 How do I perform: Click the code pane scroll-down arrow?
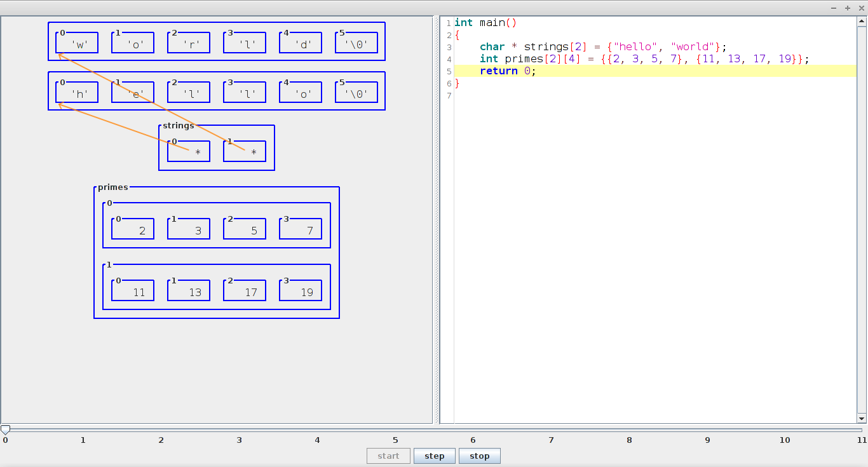click(862, 418)
